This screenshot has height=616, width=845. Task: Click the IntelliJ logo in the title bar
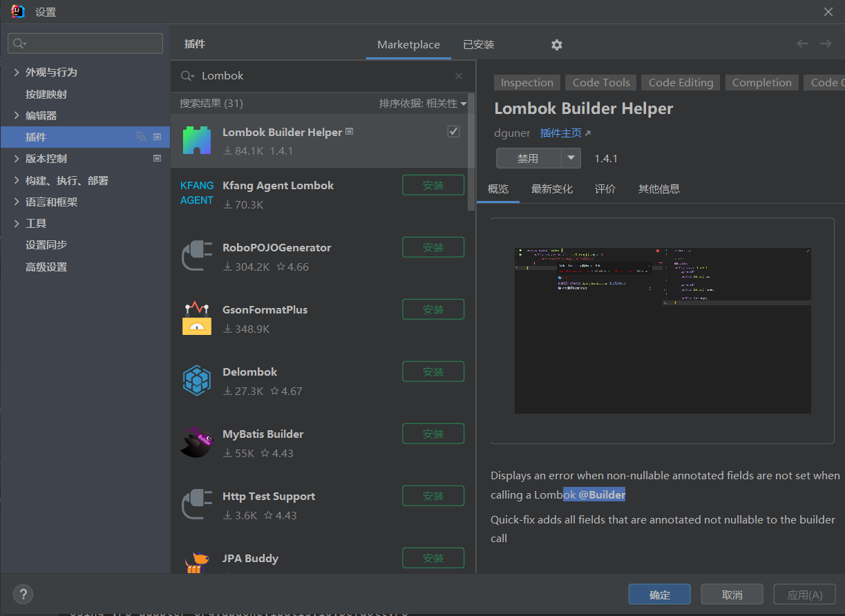tap(19, 11)
